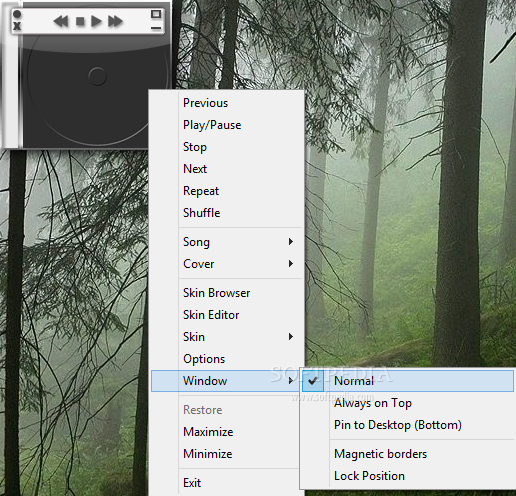
Task: Click the fast-forward next-track icon in player
Action: (115, 22)
